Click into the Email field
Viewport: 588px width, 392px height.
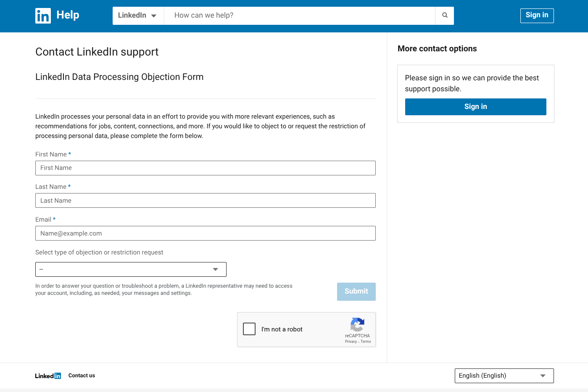tap(205, 233)
